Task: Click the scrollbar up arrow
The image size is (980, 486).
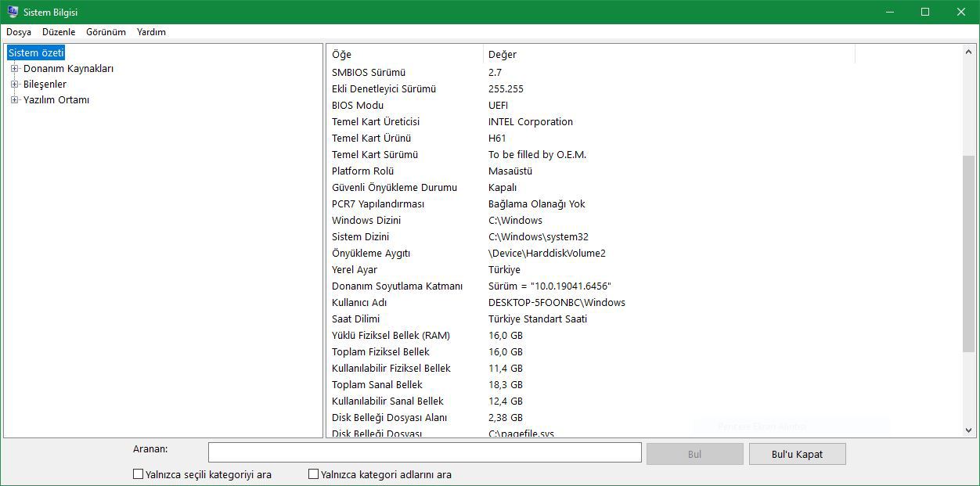Action: [x=969, y=52]
